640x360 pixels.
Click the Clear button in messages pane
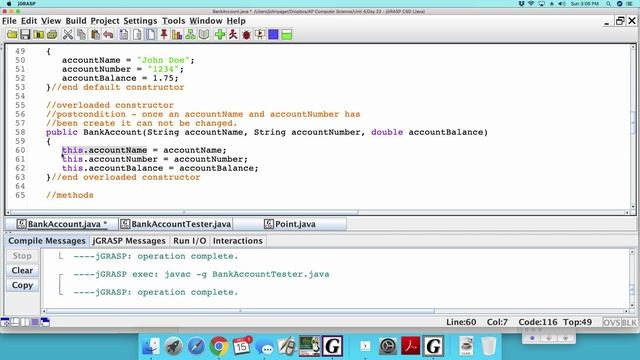click(22, 271)
